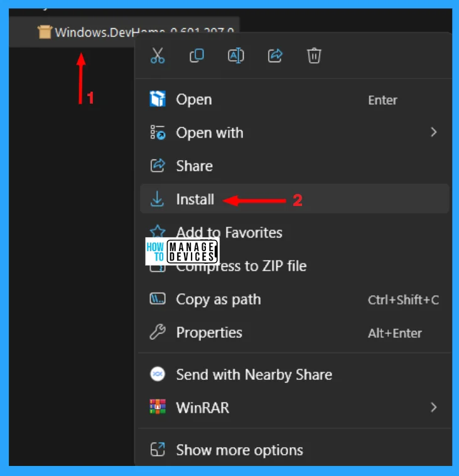Click the Properties wrench icon
This screenshot has height=476, width=459.
pyautogui.click(x=158, y=332)
